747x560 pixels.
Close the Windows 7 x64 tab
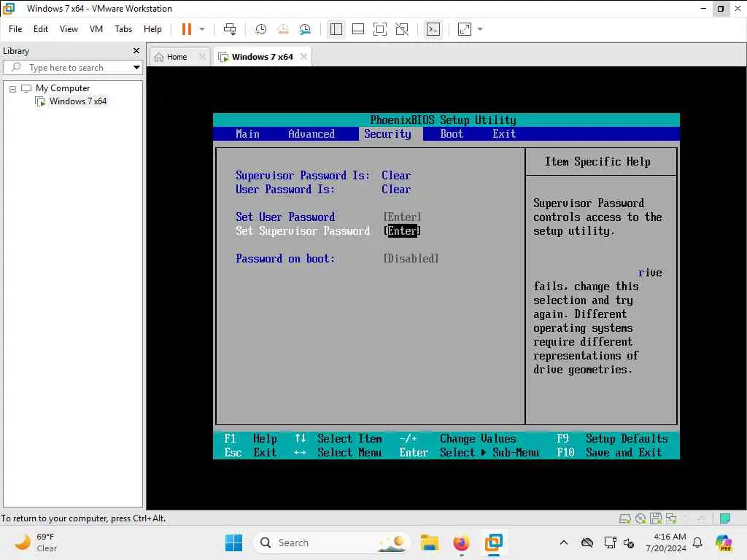coord(303,57)
